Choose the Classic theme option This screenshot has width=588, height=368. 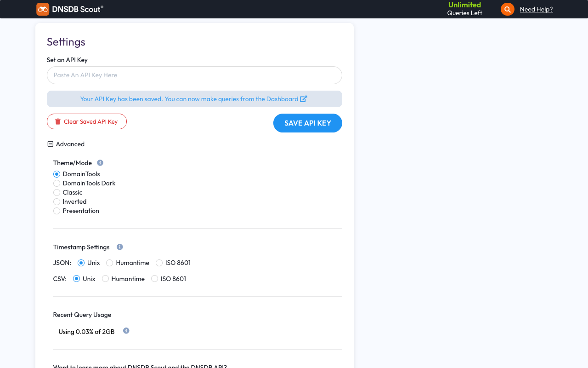[57, 192]
